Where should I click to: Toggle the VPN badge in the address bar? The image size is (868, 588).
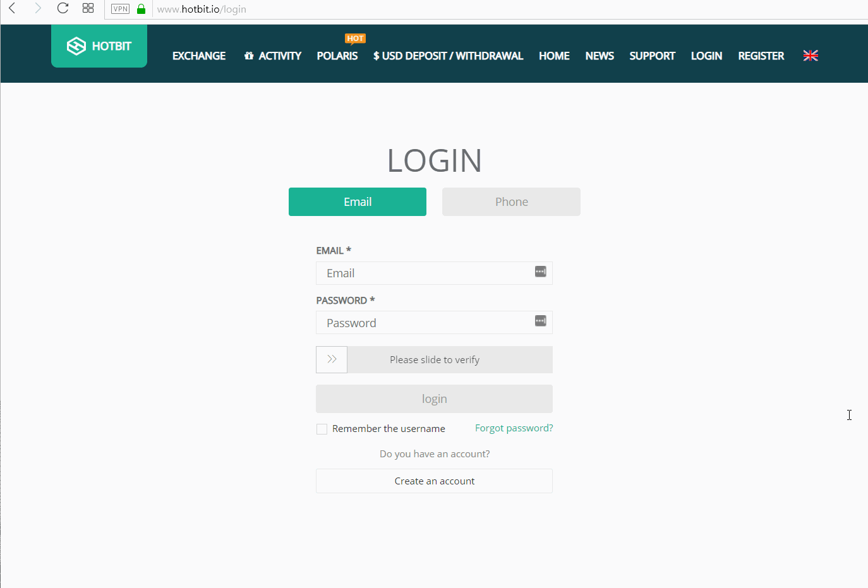click(x=120, y=9)
